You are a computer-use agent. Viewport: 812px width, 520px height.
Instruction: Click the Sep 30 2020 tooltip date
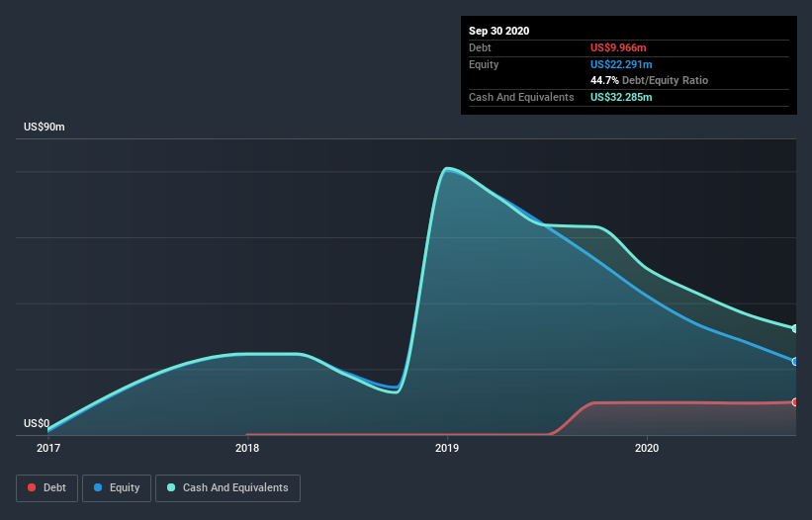499,31
